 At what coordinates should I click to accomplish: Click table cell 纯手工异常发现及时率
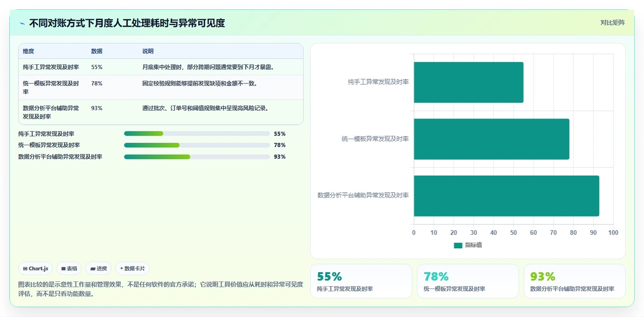coord(51,67)
